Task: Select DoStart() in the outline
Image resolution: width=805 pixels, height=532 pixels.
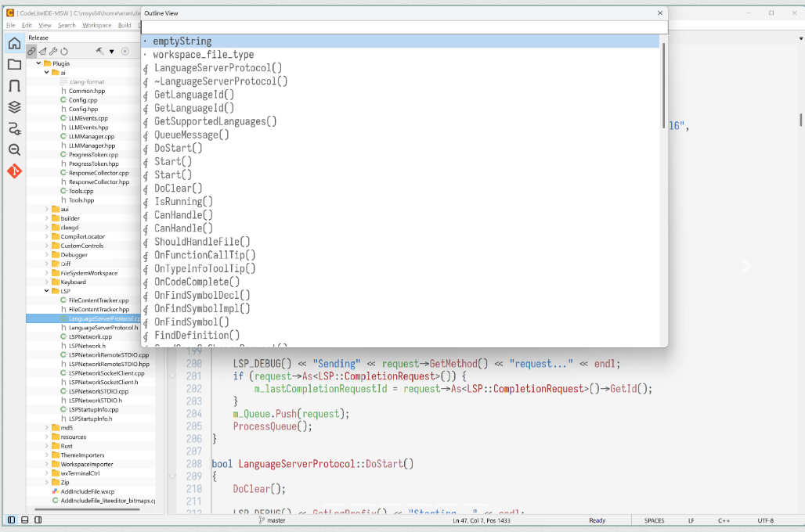Action: [400, 149]
